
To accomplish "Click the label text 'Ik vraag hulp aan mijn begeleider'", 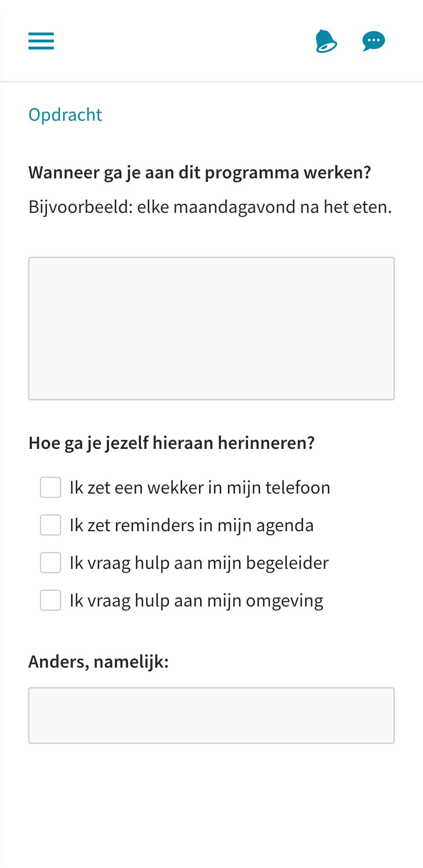I will click(199, 563).
